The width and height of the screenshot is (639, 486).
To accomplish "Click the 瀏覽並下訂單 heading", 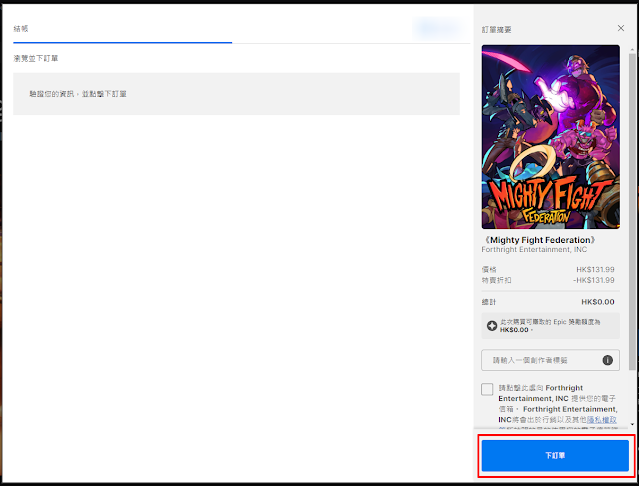I will click(x=36, y=58).
